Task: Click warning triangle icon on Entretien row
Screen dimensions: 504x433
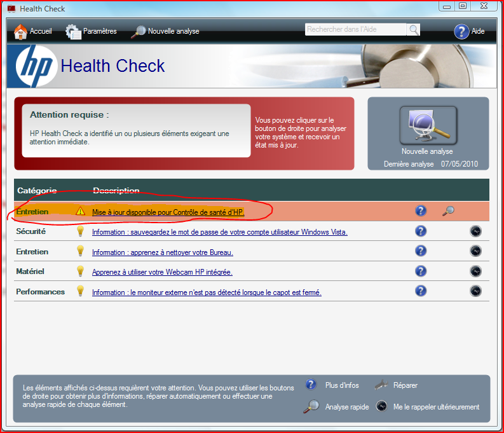Action: 80,211
